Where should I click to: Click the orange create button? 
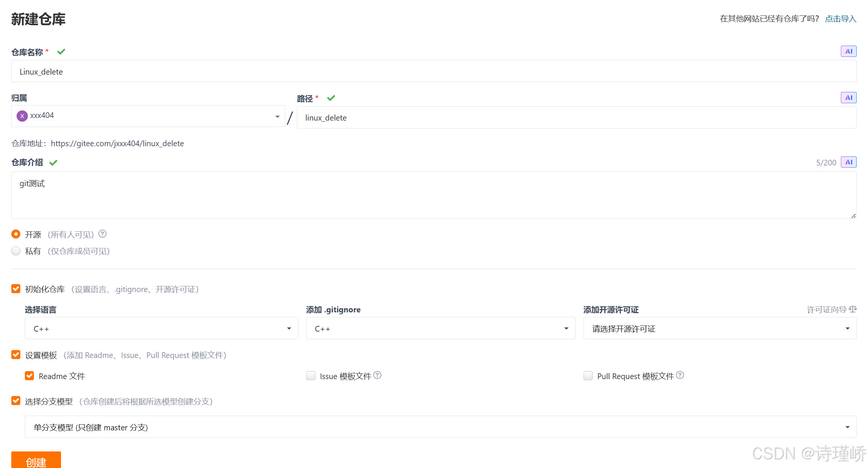(36, 460)
